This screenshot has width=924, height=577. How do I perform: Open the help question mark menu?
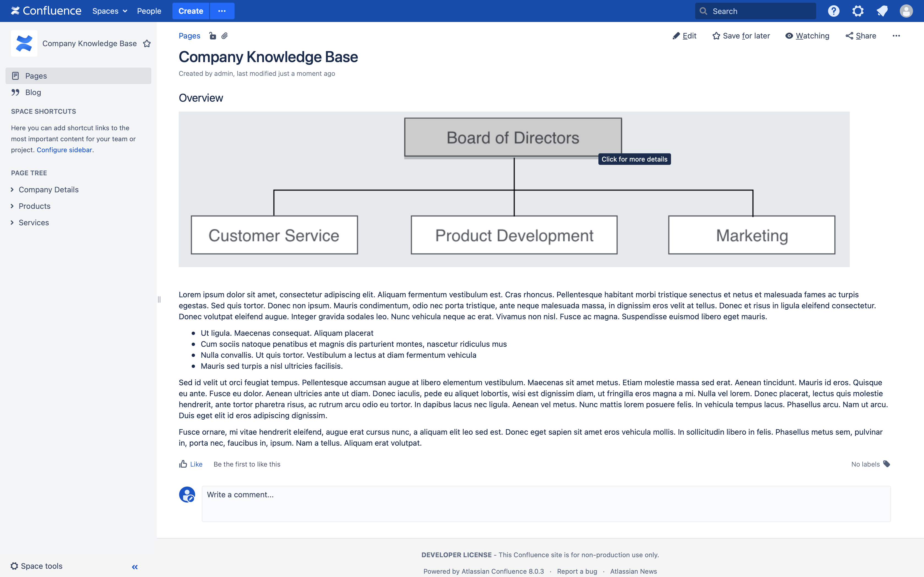click(834, 11)
